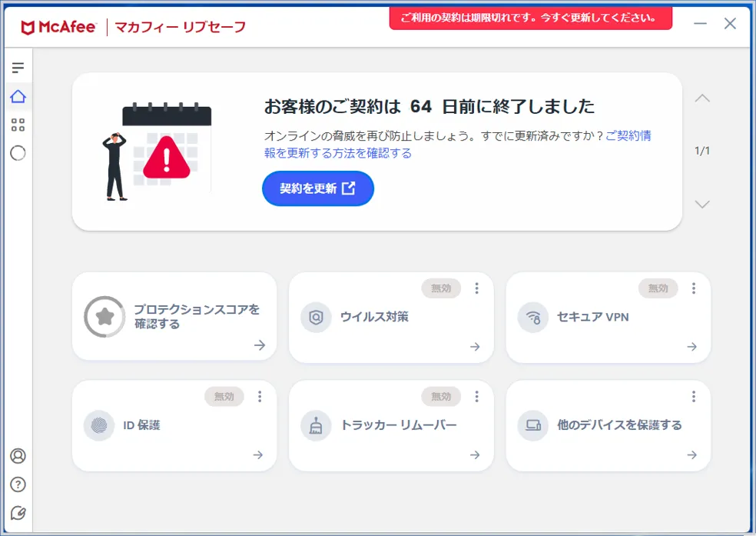Open the ID 保護 card arrow
Viewport: 756px width, 536px height.
[x=258, y=455]
